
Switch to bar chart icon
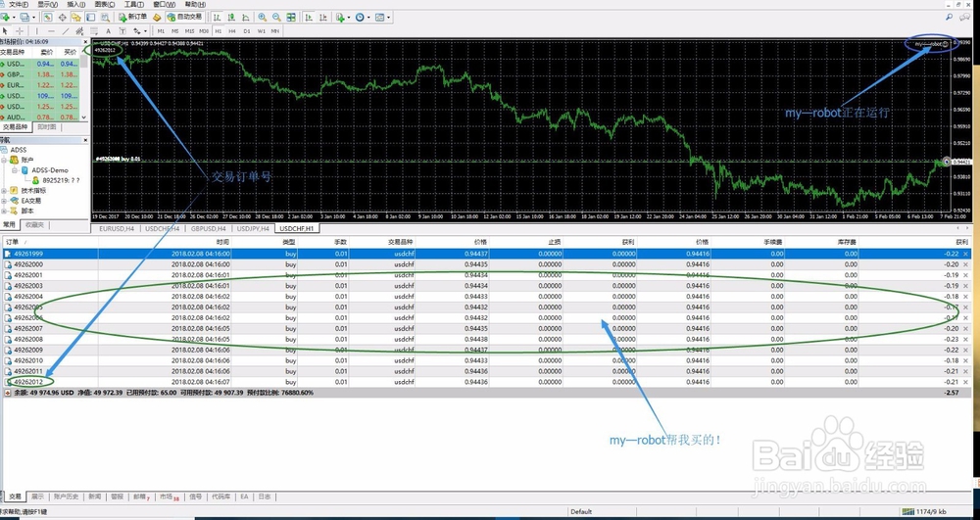[217, 17]
